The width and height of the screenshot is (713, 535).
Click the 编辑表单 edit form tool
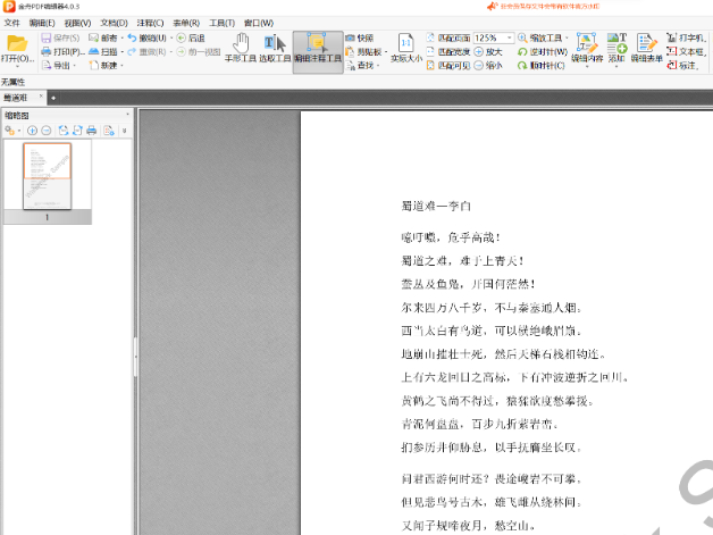pos(647,47)
